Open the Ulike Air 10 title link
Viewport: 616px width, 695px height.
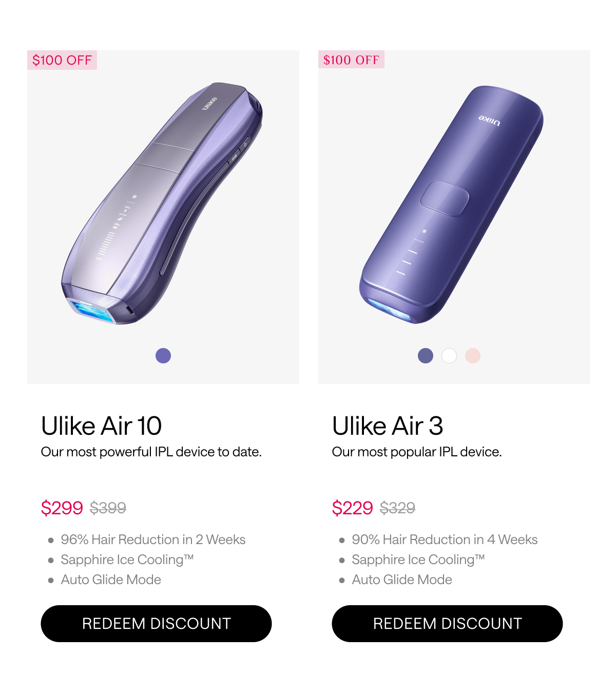(x=102, y=426)
